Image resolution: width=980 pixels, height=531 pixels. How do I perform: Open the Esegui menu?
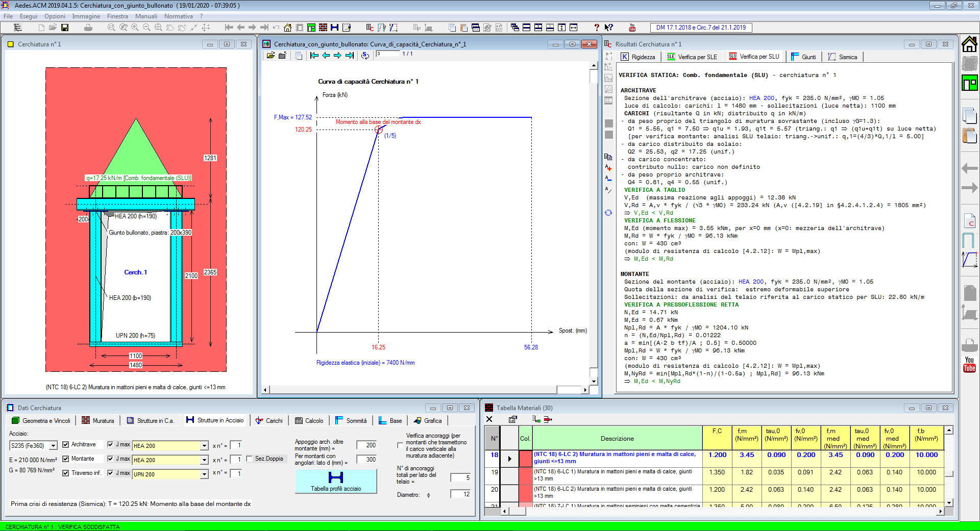pyautogui.click(x=29, y=16)
